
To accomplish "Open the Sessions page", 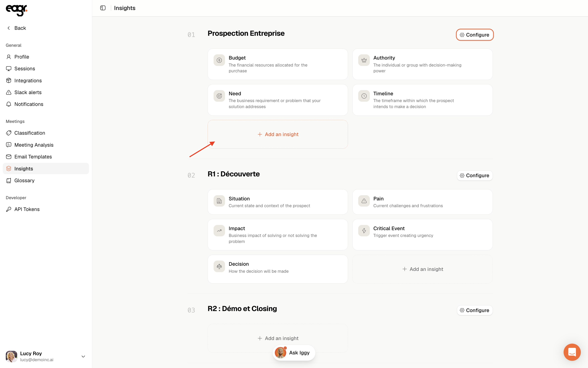I will tap(46, 69).
